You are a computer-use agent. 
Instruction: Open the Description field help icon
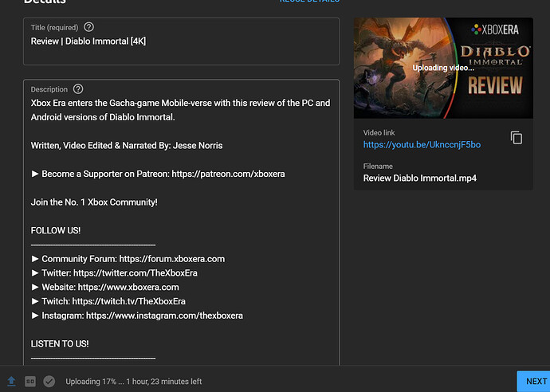pyautogui.click(x=78, y=89)
